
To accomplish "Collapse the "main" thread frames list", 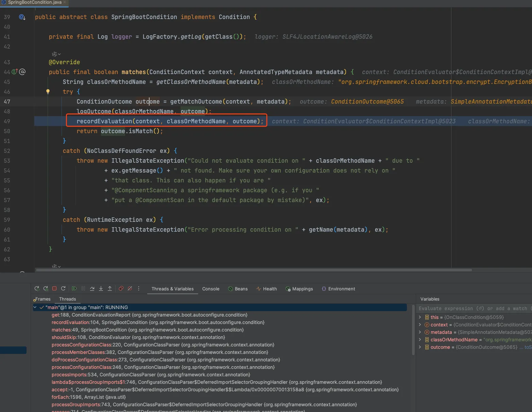I will coord(35,307).
